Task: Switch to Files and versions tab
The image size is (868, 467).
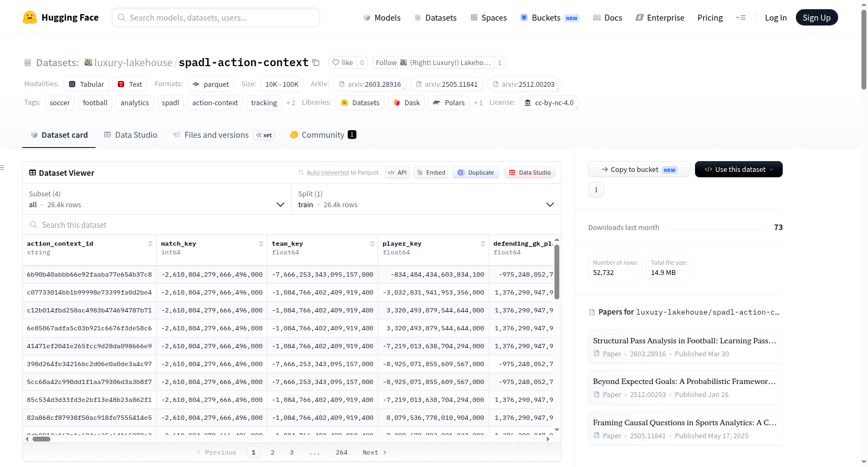Action: click(x=224, y=135)
